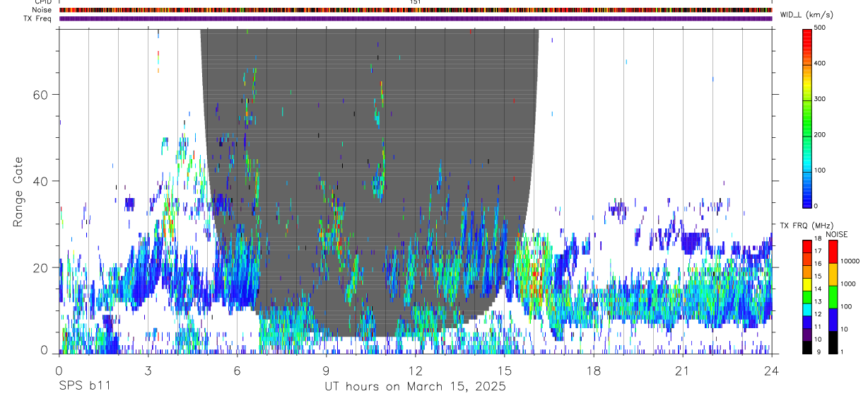The width and height of the screenshot is (868, 401).
Task: Click x-axis tick label "3"
Action: [x=148, y=371]
